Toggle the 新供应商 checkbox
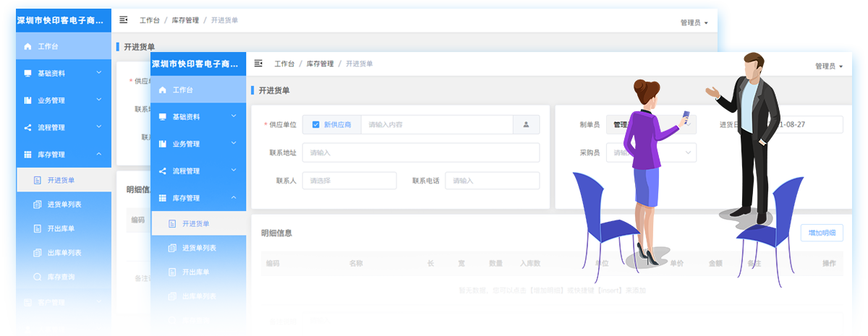868x336 pixels. click(315, 124)
